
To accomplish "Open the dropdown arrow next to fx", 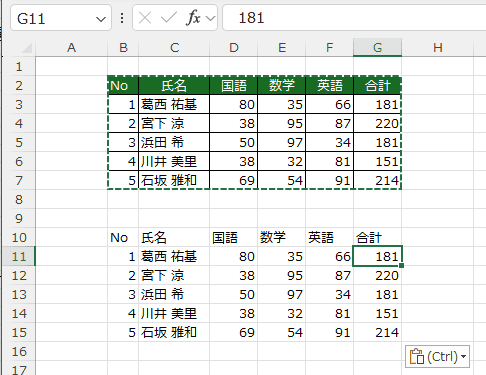I will (210, 18).
